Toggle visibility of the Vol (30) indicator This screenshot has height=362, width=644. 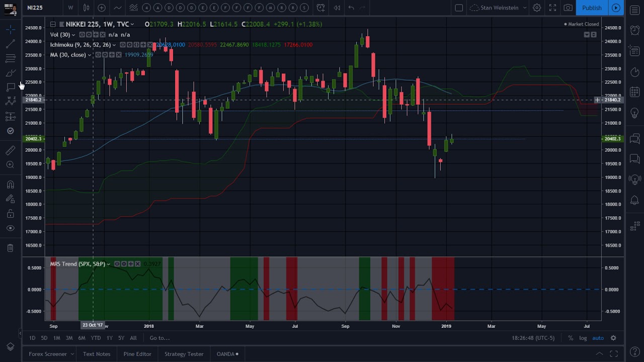click(x=83, y=35)
